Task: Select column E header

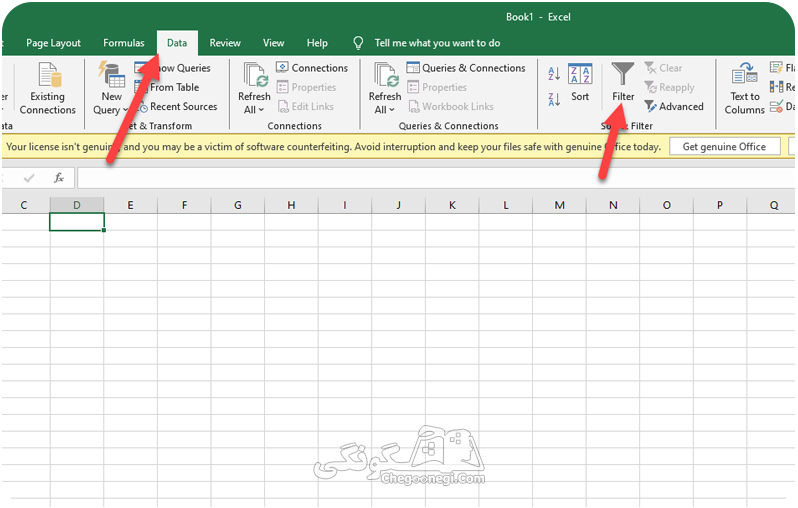Action: pyautogui.click(x=130, y=205)
